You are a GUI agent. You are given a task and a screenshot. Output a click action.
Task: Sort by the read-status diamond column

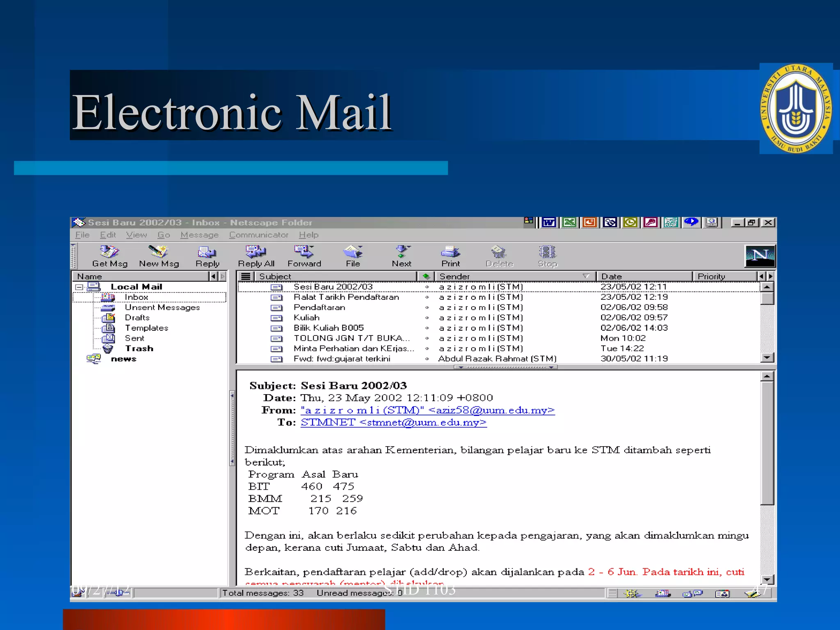click(426, 276)
